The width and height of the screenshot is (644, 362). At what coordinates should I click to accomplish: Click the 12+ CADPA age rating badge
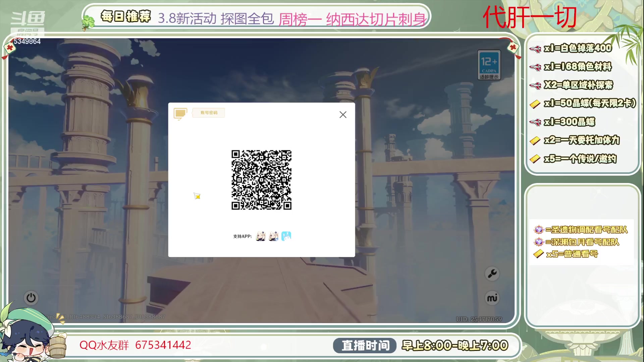pos(489,65)
